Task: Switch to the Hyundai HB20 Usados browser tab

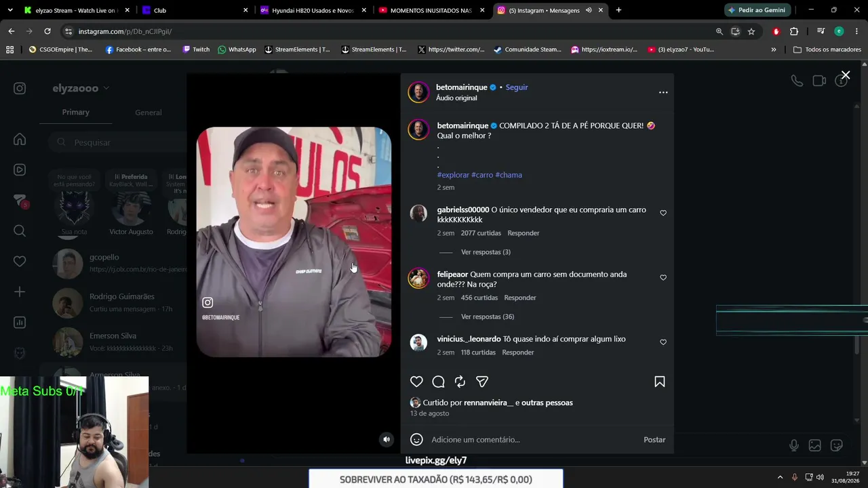Action: tap(313, 10)
